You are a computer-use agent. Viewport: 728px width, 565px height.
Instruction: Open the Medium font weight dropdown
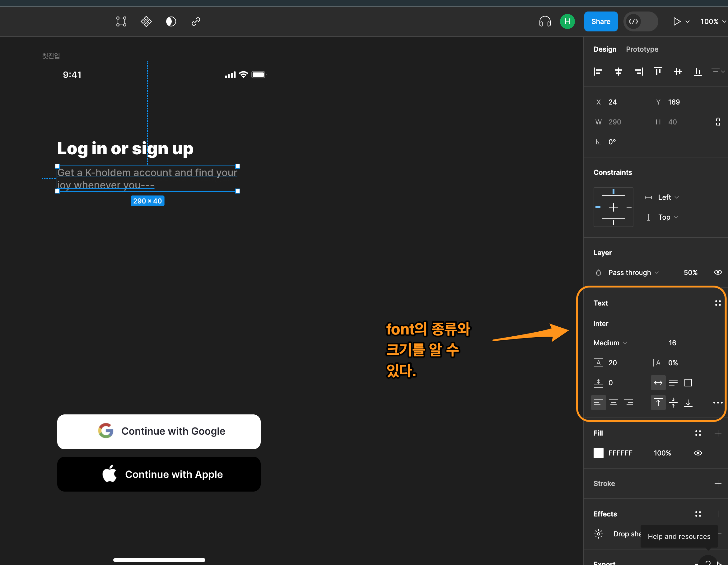pos(610,343)
